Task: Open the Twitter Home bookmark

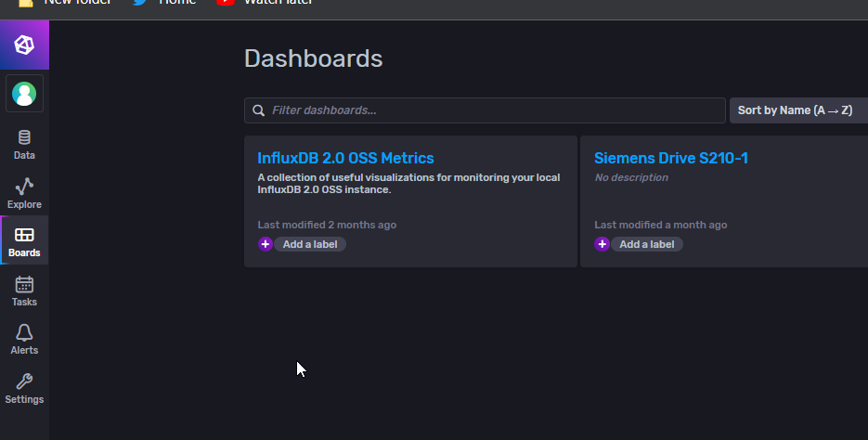Action: (164, 2)
